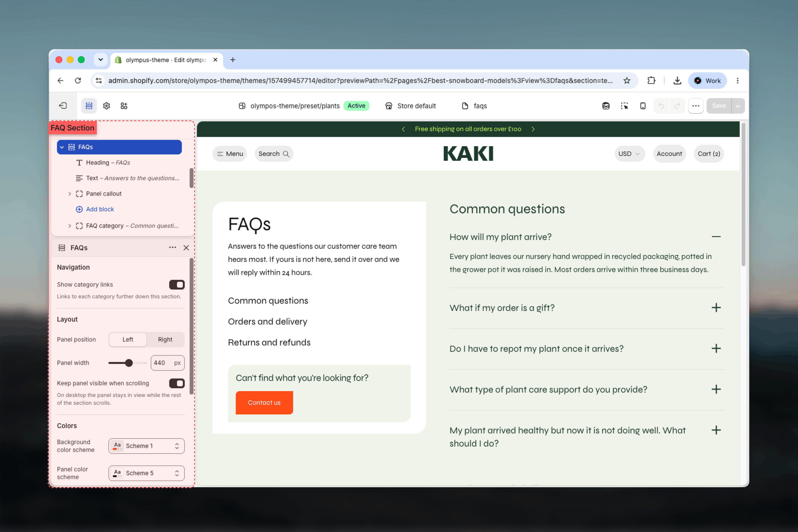Expand the Panel callout block
The image size is (798, 532).
tap(70, 194)
